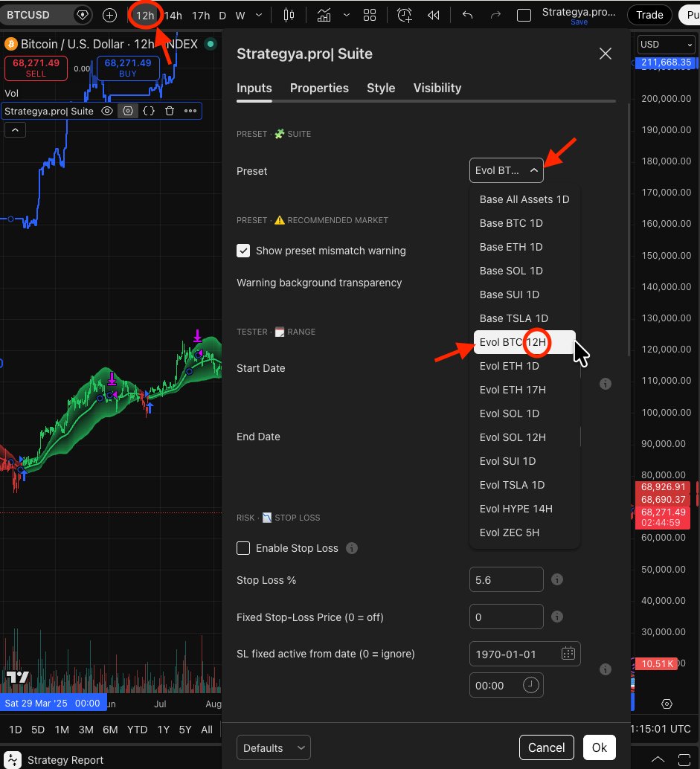Click the fullscreen layout square icon
This screenshot has width=700, height=769.
point(524,15)
